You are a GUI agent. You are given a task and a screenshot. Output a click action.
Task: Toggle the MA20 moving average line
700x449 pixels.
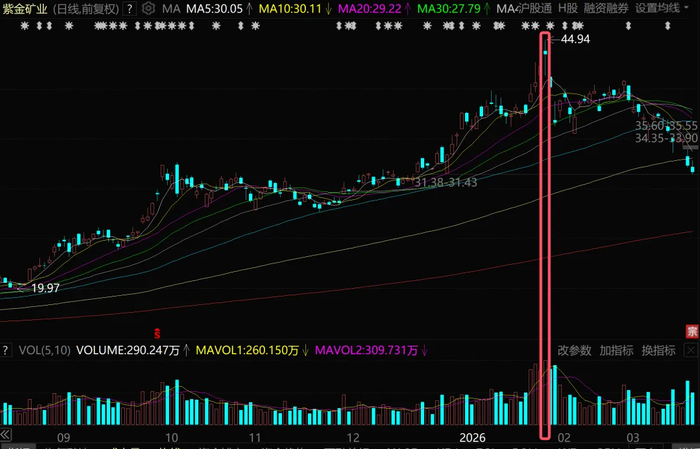click(375, 8)
